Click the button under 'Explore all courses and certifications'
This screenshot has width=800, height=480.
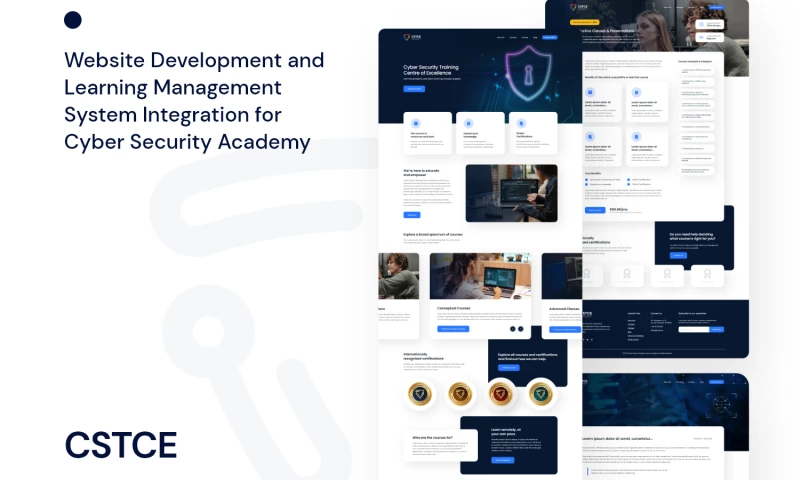point(509,367)
